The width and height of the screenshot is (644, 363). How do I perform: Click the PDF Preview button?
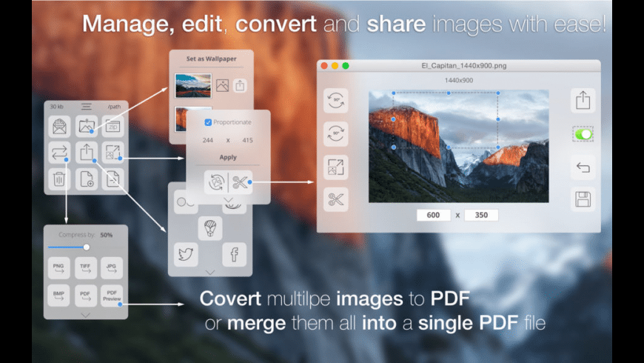112,296
